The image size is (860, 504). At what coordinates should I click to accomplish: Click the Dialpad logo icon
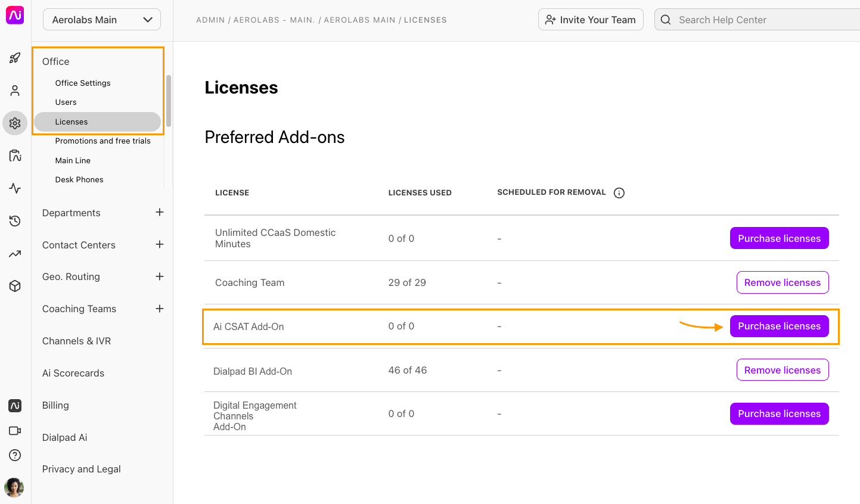15,15
